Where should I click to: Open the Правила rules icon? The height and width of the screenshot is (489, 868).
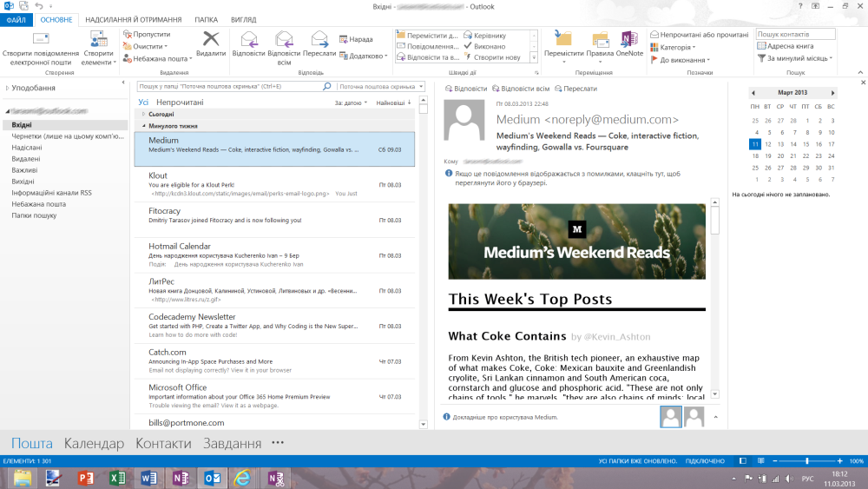[600, 47]
